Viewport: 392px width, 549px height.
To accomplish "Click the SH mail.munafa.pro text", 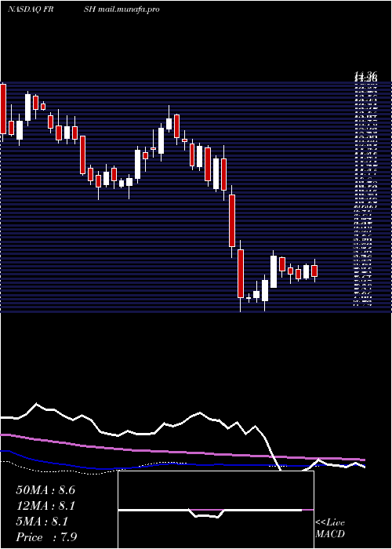I will coord(122,9).
